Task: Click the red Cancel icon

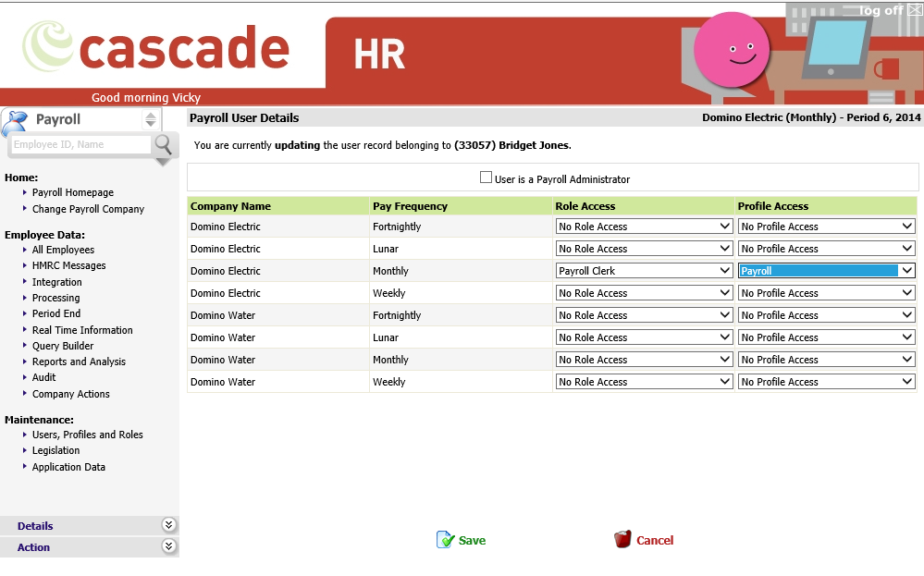Action: pyautogui.click(x=622, y=540)
